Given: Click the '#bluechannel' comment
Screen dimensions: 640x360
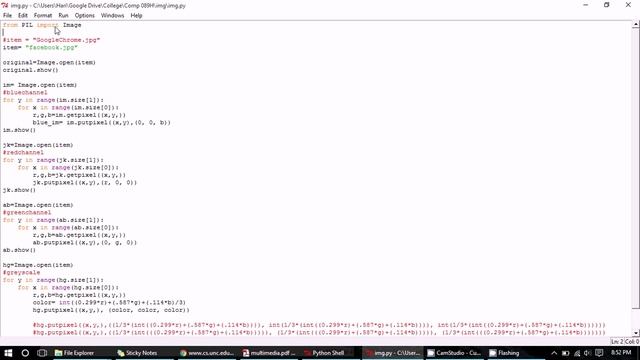Looking at the screenshot, I should pyautogui.click(x=25, y=93).
